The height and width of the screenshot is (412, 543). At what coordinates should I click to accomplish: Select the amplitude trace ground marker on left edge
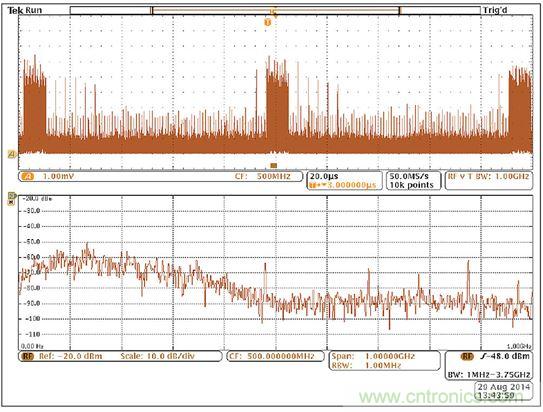pos(12,154)
